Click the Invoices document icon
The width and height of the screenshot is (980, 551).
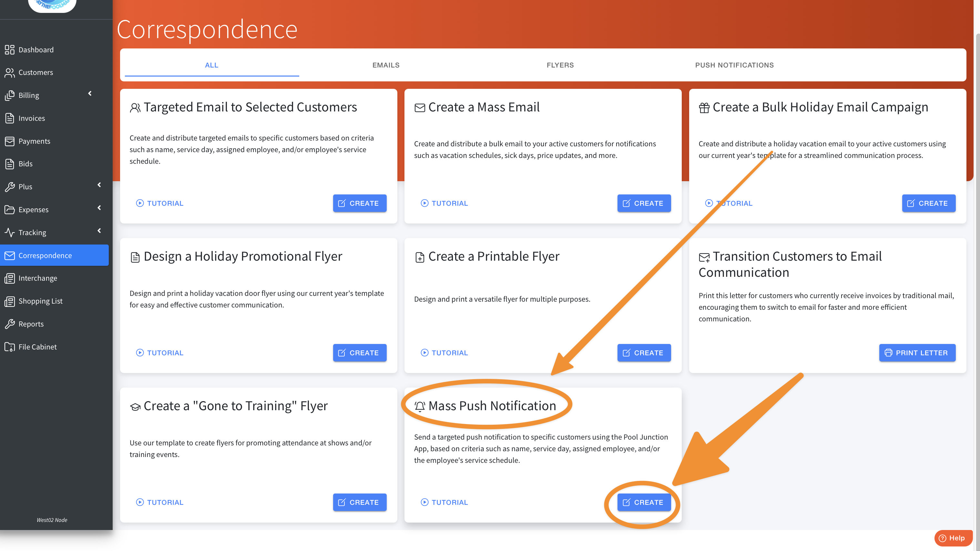tap(9, 118)
